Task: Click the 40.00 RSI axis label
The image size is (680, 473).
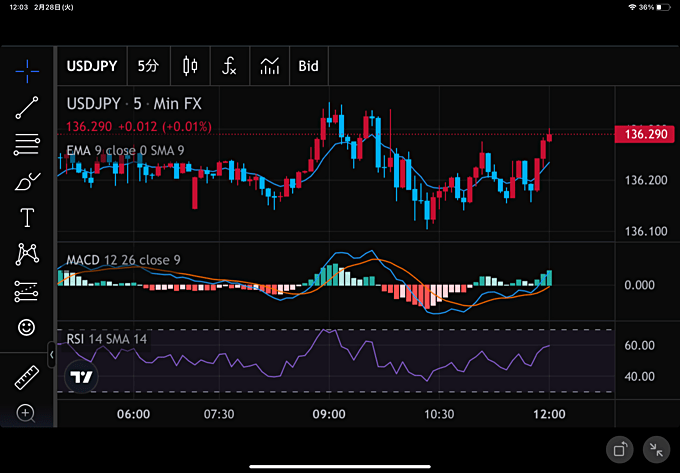Action: coord(639,376)
